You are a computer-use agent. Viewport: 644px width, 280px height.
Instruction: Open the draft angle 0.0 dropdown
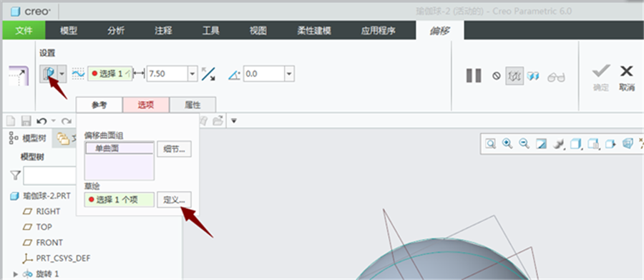pyautogui.click(x=290, y=74)
